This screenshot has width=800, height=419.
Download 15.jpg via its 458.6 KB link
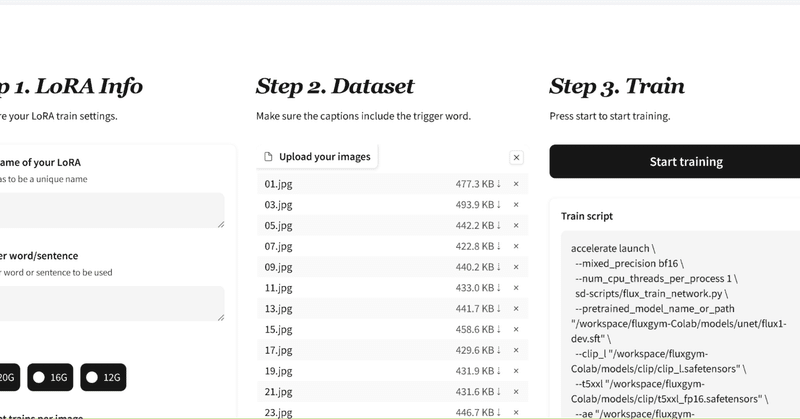click(x=478, y=329)
